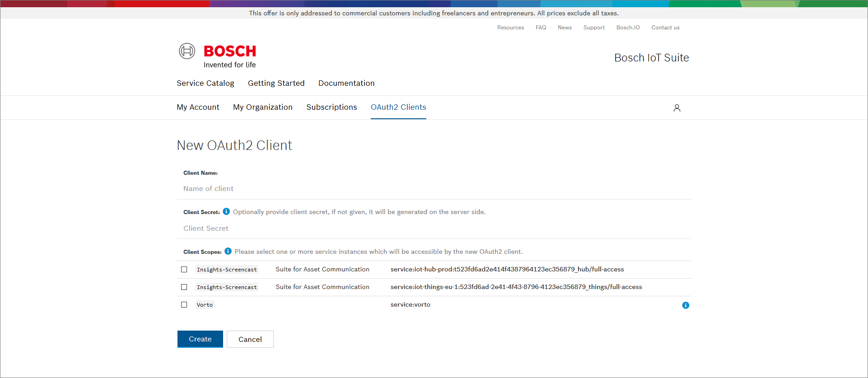Click the Client Scopes info icon
868x378 pixels.
[228, 251]
